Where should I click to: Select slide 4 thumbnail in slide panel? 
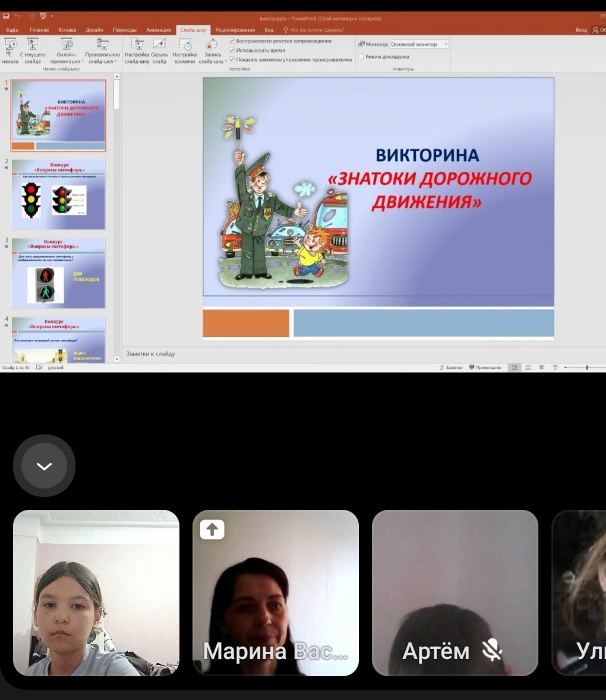coord(58,340)
